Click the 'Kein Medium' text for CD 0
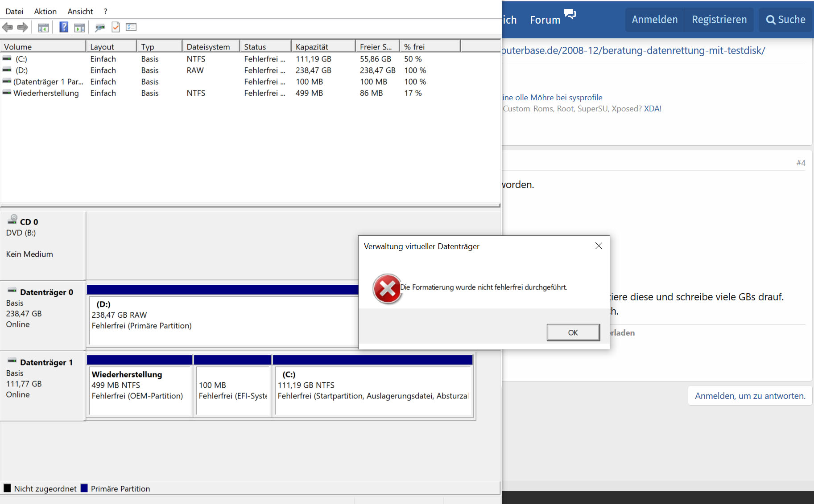 tap(29, 254)
